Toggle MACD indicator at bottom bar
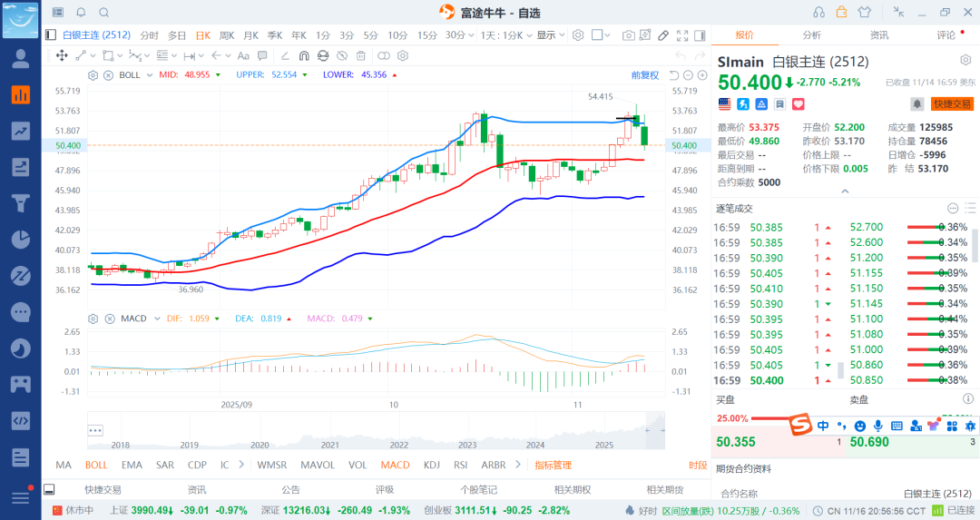Image resolution: width=980 pixels, height=520 pixels. tap(395, 465)
